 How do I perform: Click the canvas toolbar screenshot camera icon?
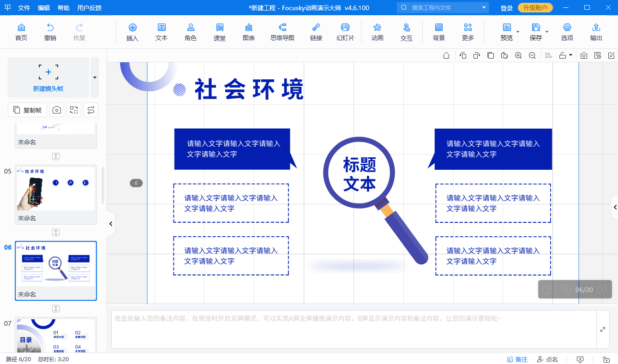(584, 55)
